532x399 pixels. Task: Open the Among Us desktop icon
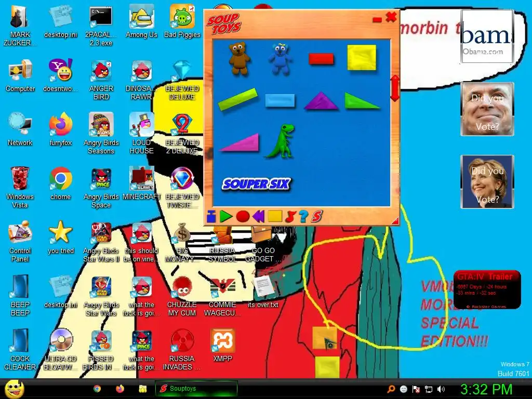pos(141,22)
